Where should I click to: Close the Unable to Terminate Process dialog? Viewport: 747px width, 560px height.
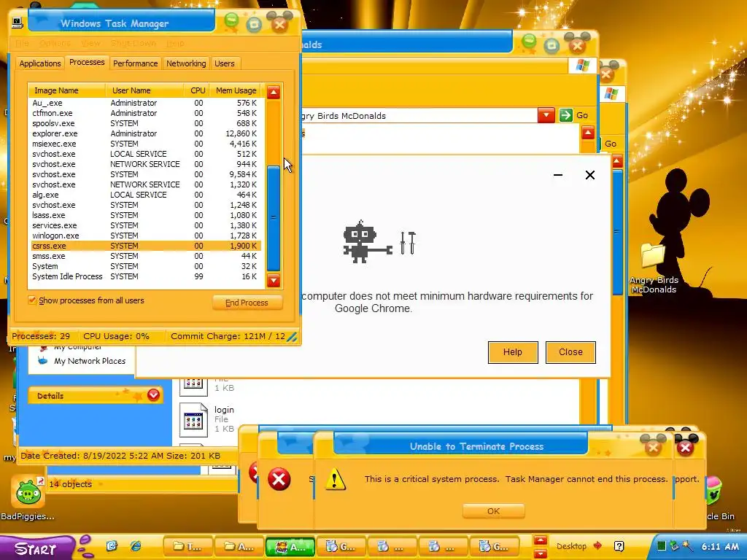click(x=653, y=447)
